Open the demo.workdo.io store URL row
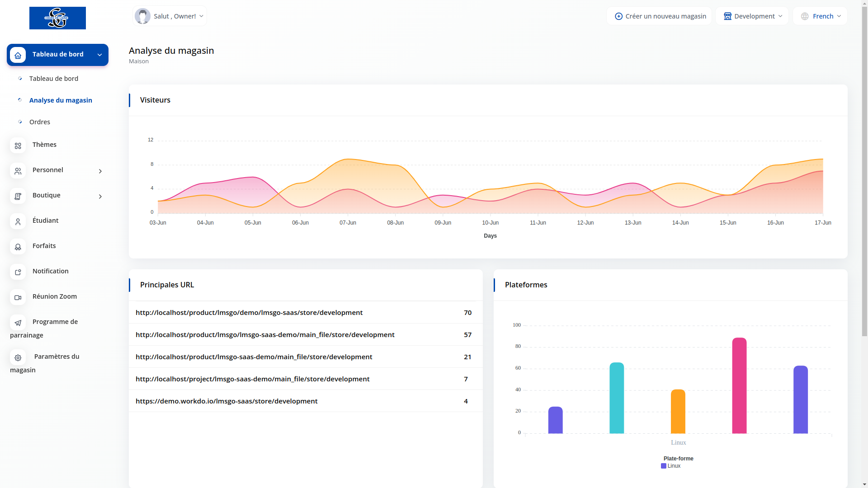Viewport: 868px width, 488px height. click(226, 401)
